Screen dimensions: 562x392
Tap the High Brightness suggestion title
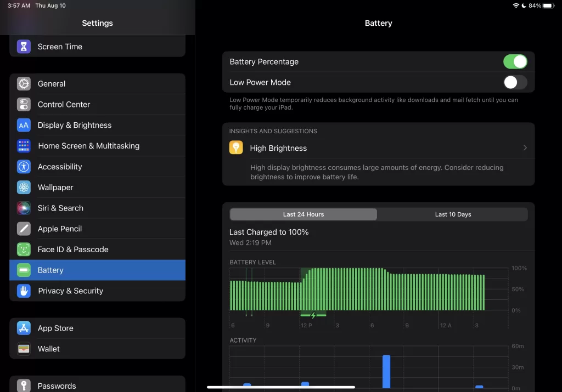[x=278, y=148]
